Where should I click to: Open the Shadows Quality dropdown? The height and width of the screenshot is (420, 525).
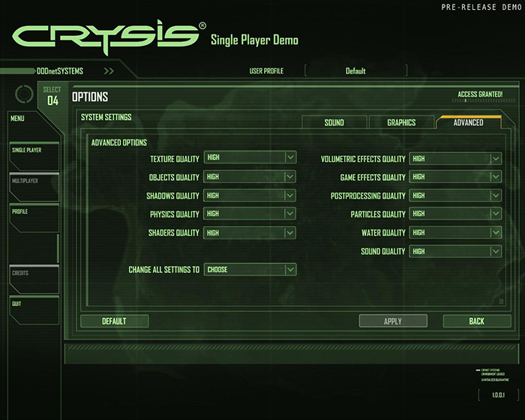250,196
